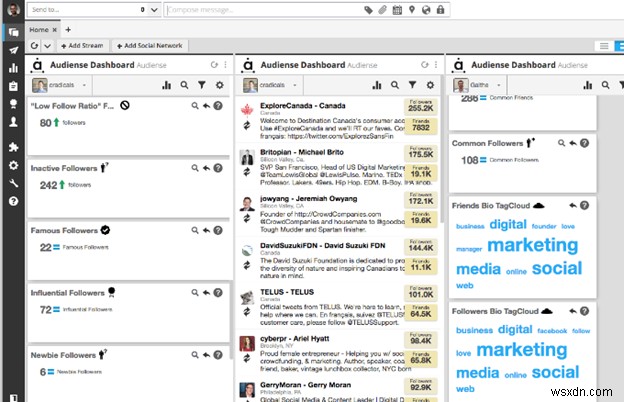
Task: Expand the refresh interval dropdown arrow
Action: 47,46
